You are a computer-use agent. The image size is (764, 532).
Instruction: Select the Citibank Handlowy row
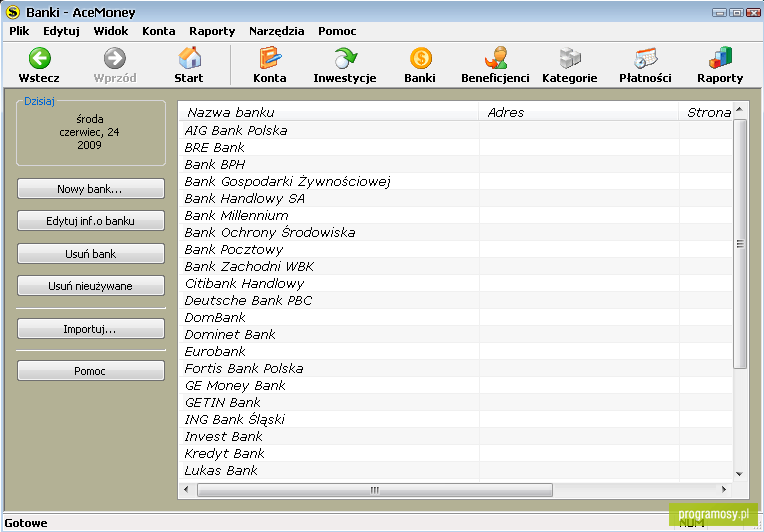tap(456, 284)
